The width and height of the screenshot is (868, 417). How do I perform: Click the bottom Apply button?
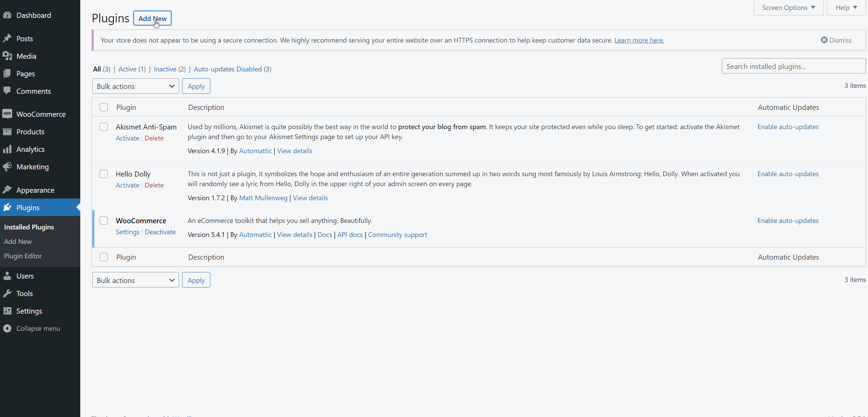(196, 280)
